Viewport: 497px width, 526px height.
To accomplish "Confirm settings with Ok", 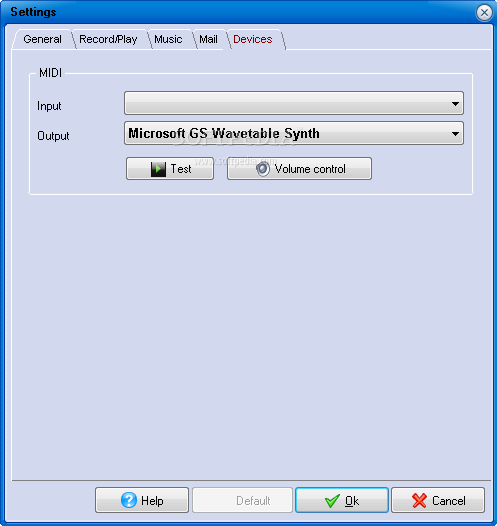I will [342, 500].
